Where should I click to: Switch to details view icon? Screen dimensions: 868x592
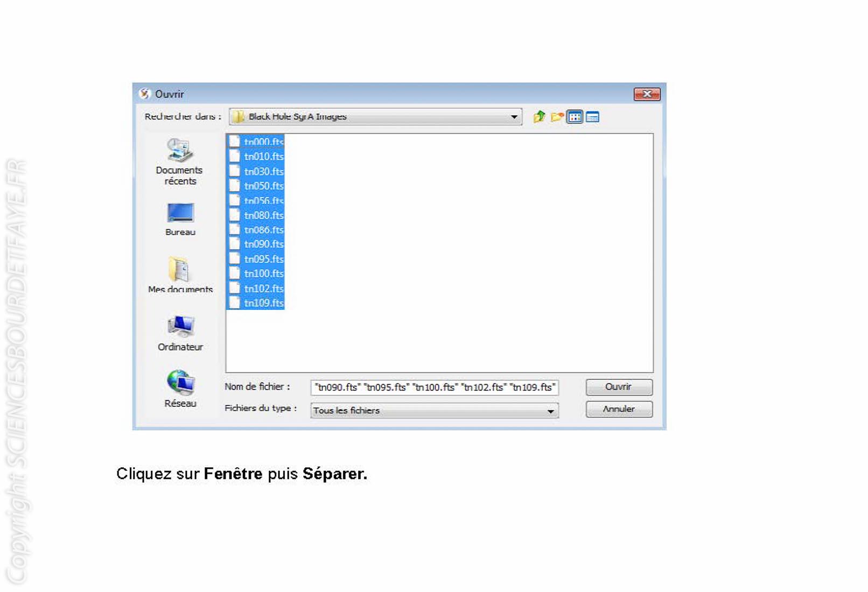point(592,117)
